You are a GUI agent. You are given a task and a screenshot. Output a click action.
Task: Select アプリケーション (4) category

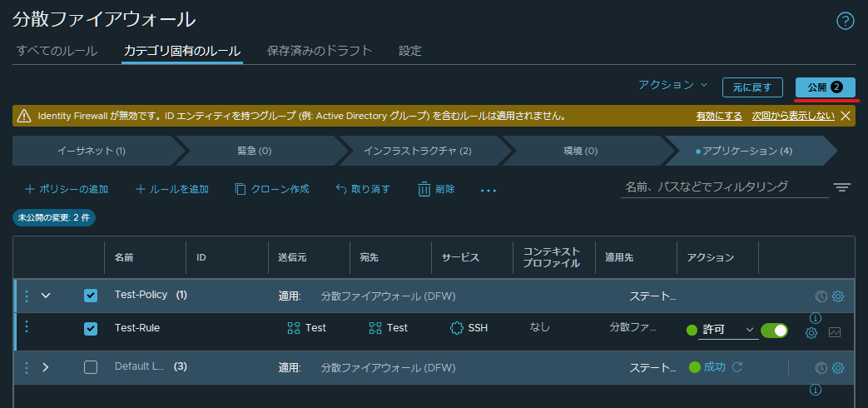click(746, 151)
